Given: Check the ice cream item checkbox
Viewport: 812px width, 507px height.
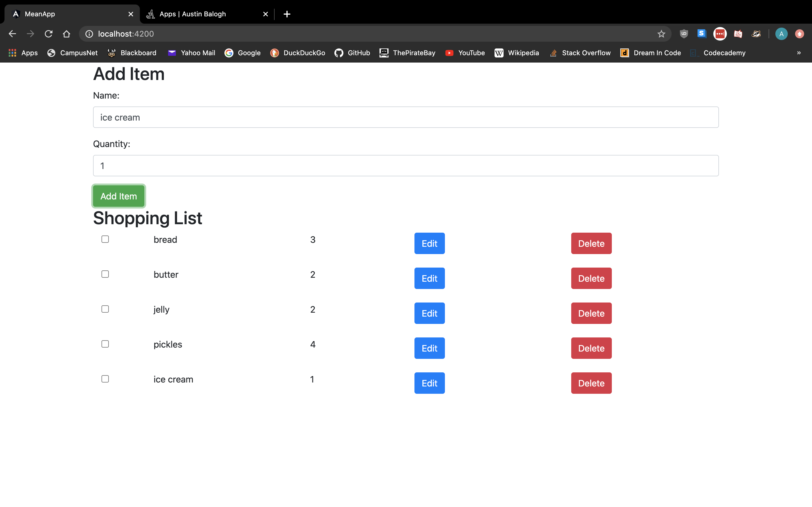Looking at the screenshot, I should [x=105, y=379].
